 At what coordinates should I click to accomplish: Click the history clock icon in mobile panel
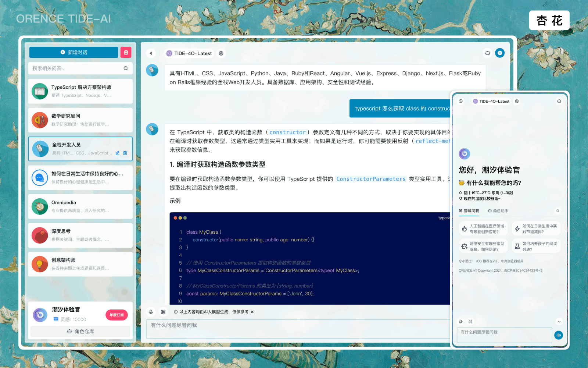[x=460, y=101]
